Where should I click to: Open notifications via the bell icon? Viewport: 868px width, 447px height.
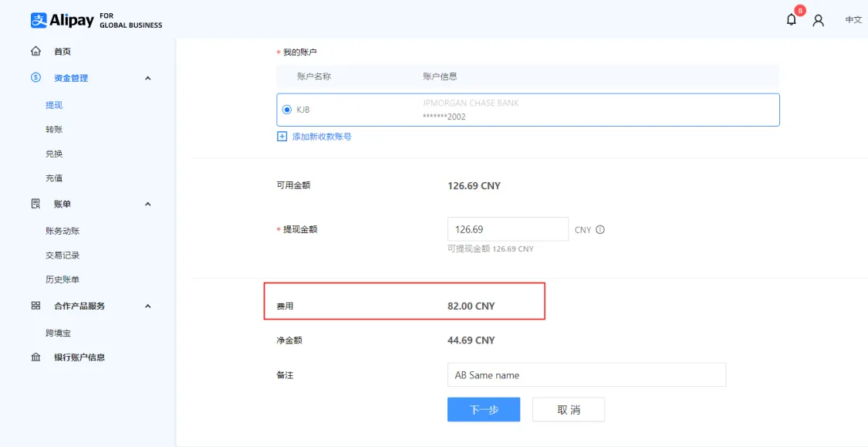[791, 19]
